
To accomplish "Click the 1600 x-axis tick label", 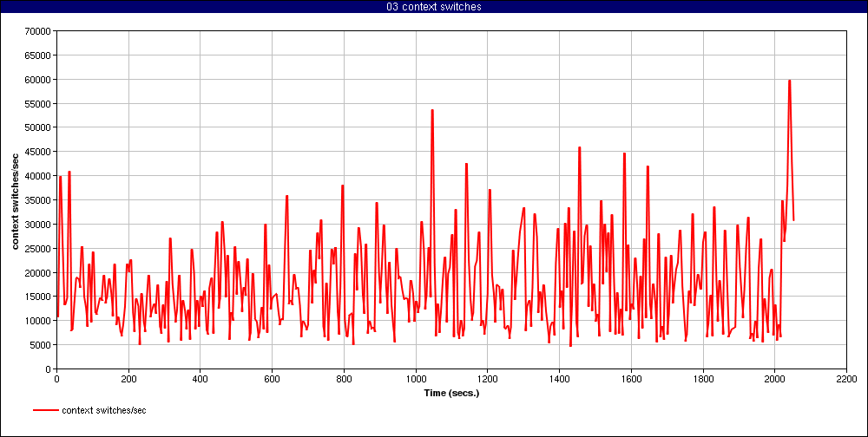I will click(x=631, y=379).
